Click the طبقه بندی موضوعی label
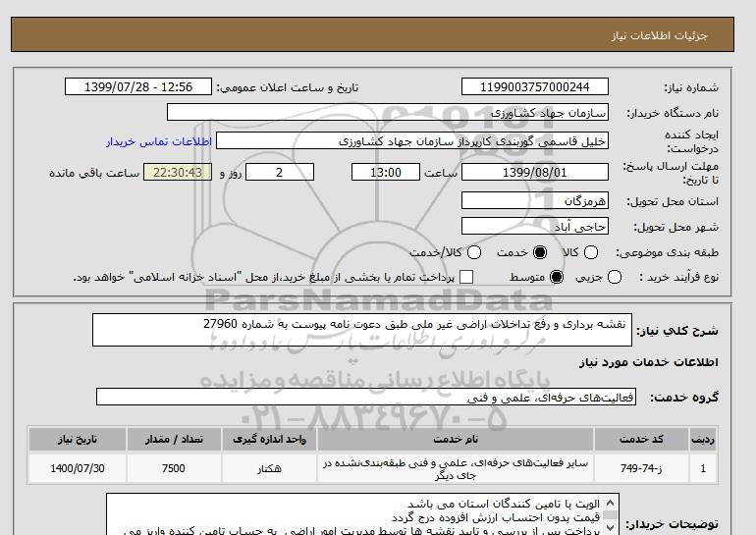Image resolution: width=756 pixels, height=535 pixels. pyautogui.click(x=667, y=252)
